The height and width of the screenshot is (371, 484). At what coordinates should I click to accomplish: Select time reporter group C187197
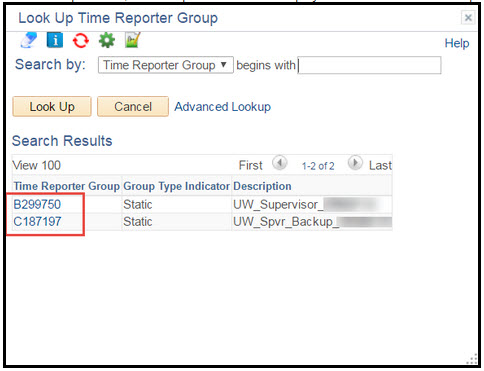pyautogui.click(x=37, y=221)
